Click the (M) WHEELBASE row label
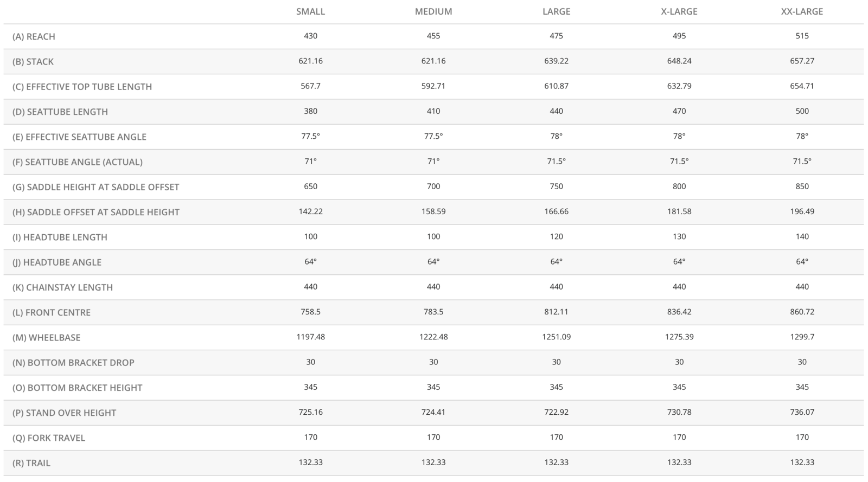This screenshot has height=482, width=868. [46, 337]
